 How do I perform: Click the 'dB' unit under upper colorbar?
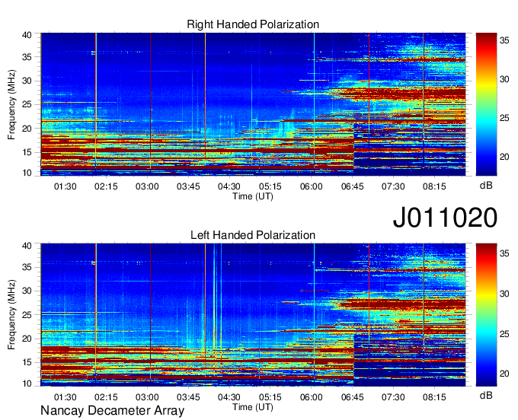(x=486, y=186)
